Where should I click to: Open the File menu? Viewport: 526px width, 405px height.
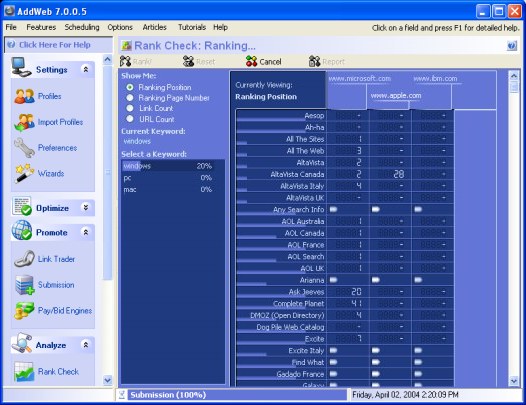click(11, 27)
